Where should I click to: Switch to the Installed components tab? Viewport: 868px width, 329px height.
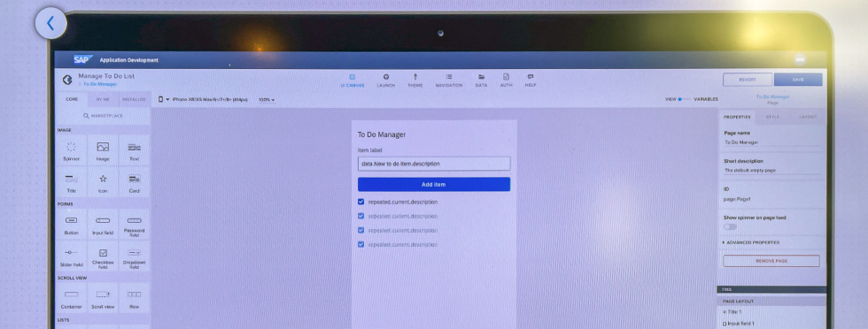[134, 100]
